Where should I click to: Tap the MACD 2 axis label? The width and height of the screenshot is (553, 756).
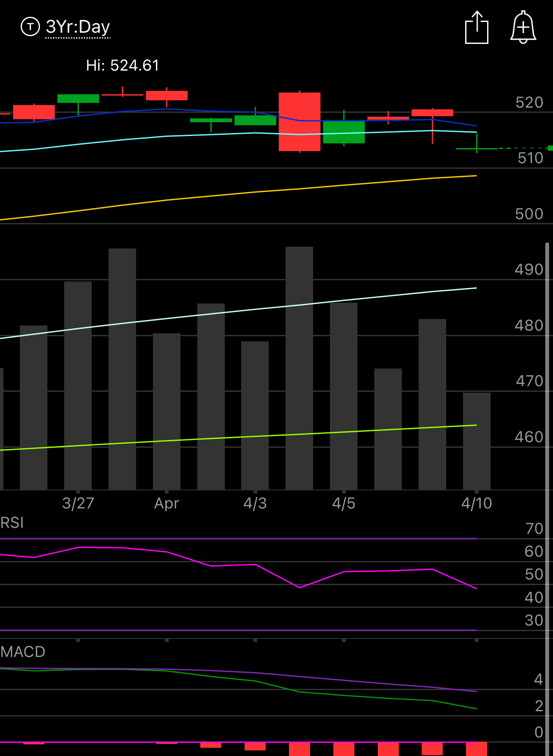coord(539,706)
